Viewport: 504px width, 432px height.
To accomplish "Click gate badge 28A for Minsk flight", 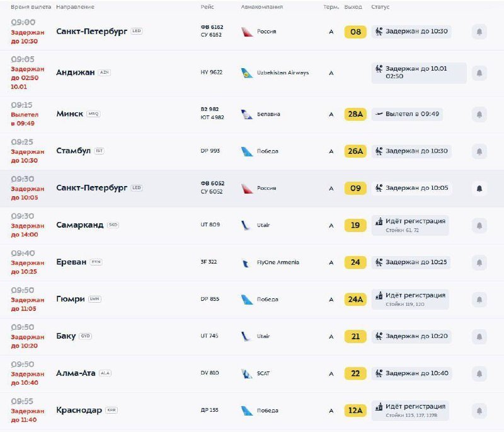I will [355, 114].
